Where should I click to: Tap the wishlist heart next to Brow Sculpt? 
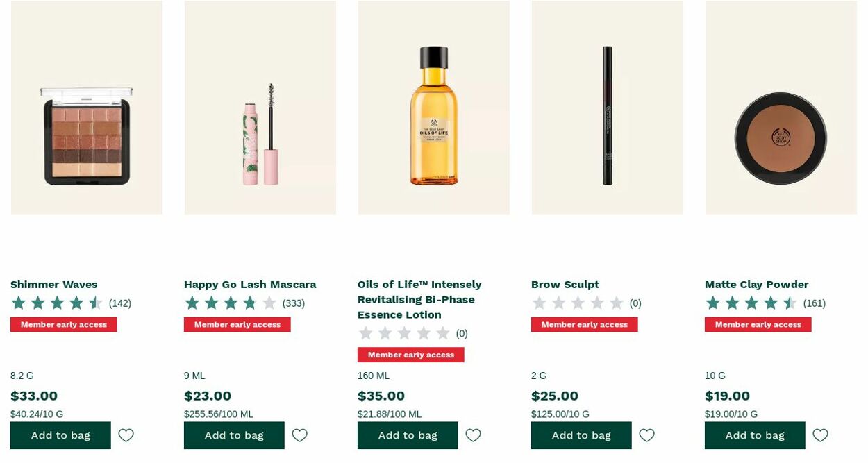(646, 435)
